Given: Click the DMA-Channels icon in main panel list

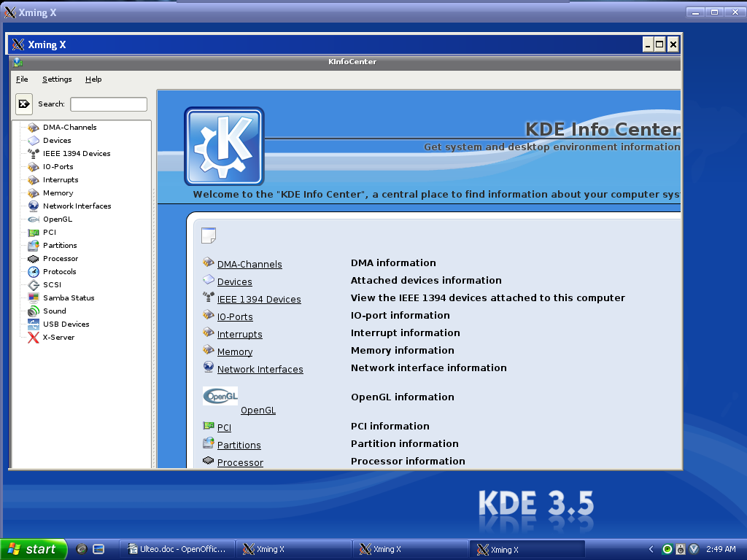Looking at the screenshot, I should (208, 262).
